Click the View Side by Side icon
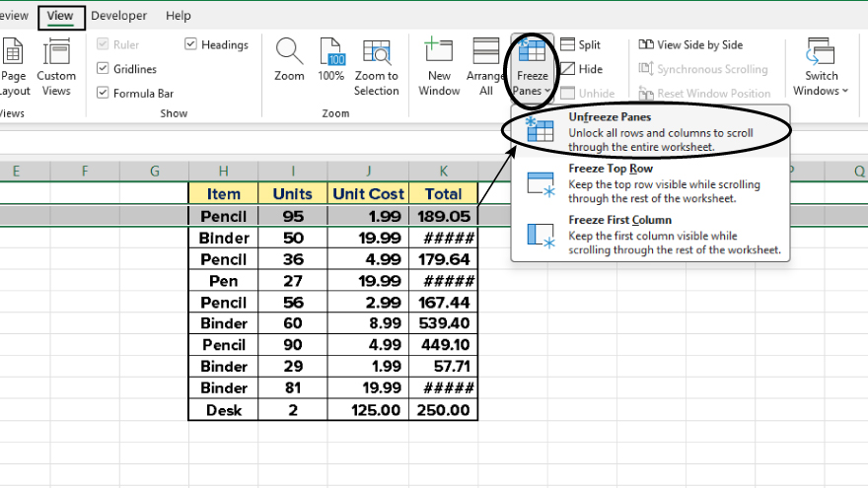 (x=645, y=44)
